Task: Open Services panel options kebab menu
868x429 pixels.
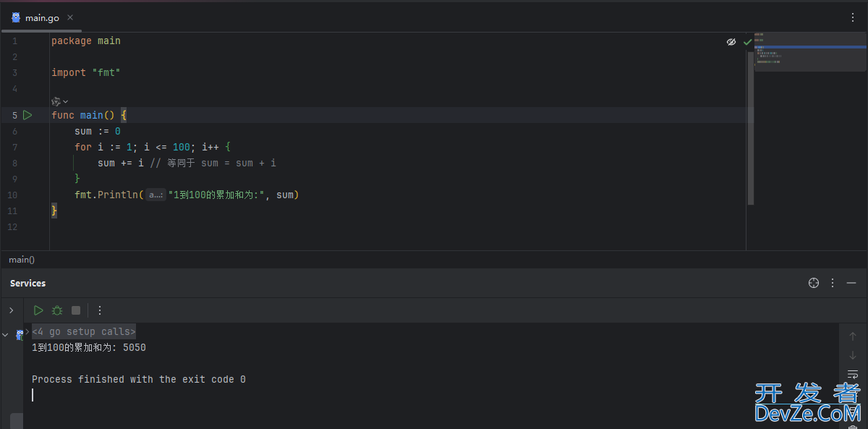Action: [833, 283]
